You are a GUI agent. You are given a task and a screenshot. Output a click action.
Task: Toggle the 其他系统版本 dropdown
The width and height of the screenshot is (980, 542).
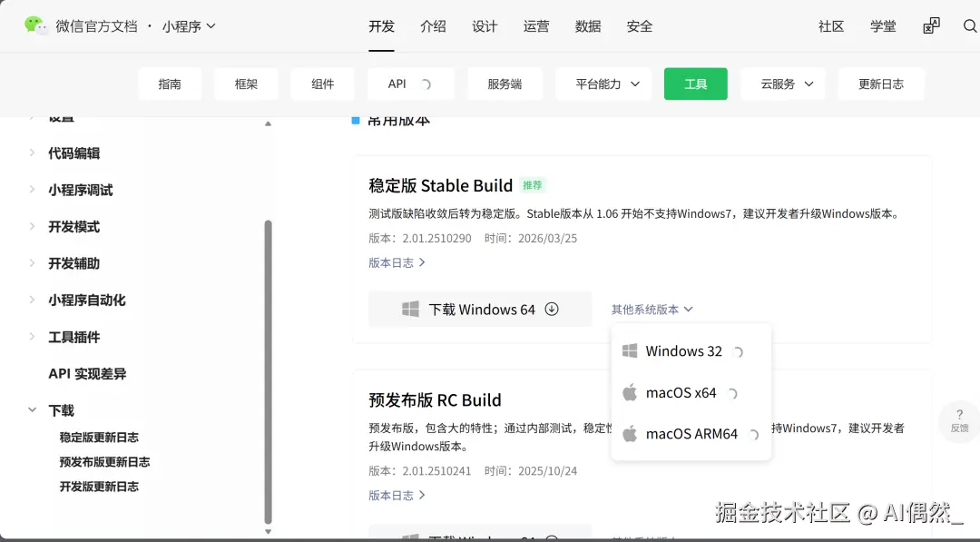click(652, 310)
